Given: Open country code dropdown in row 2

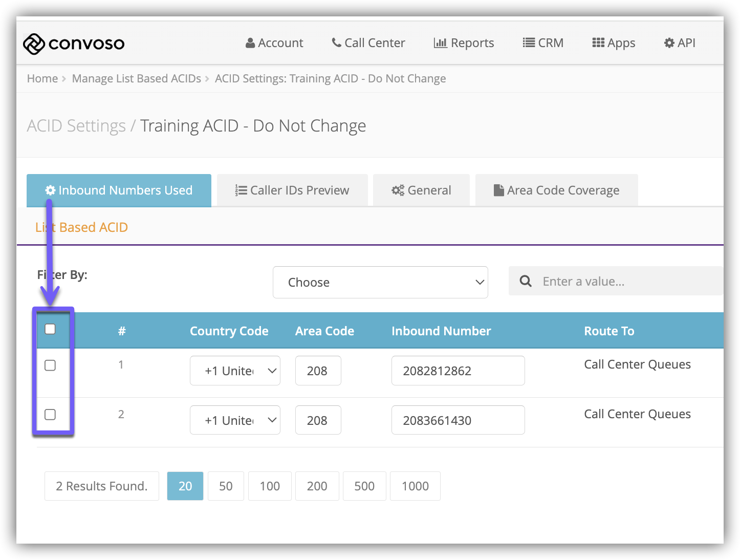Looking at the screenshot, I should (235, 420).
